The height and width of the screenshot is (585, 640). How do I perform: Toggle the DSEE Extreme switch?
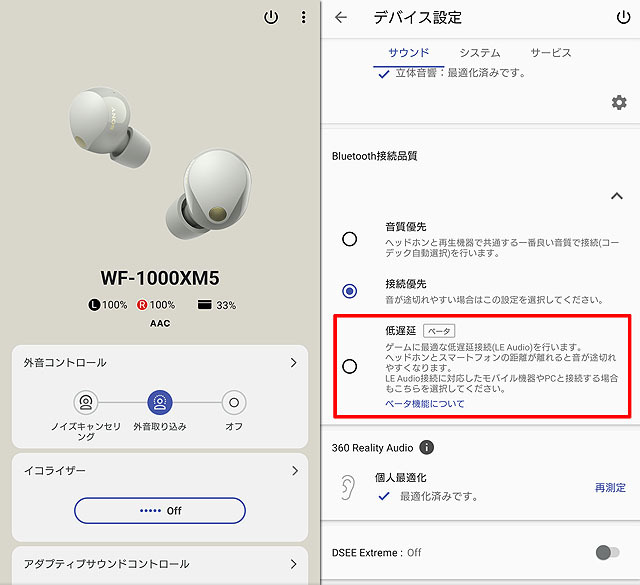[x=607, y=553]
